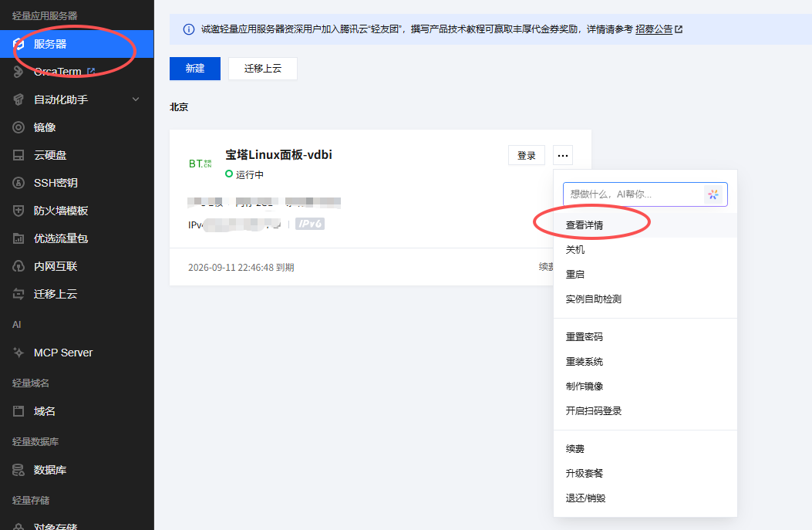Select 重装系统 menu entry
Viewport: 812px width, 530px height.
[x=645, y=362]
